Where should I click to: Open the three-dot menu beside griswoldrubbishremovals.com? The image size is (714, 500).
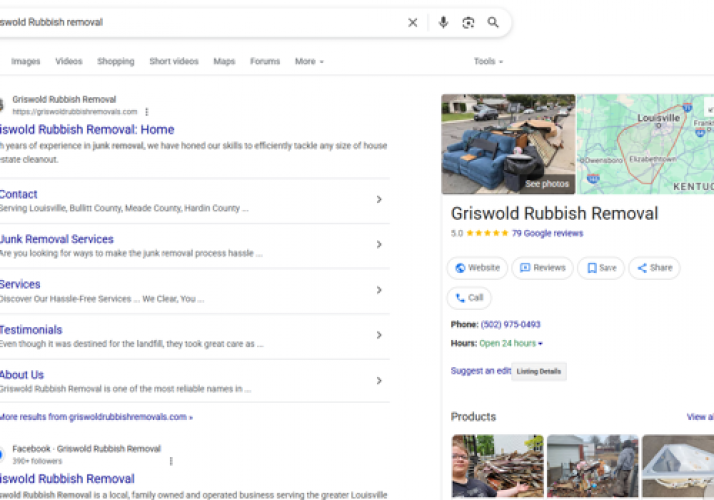(147, 112)
